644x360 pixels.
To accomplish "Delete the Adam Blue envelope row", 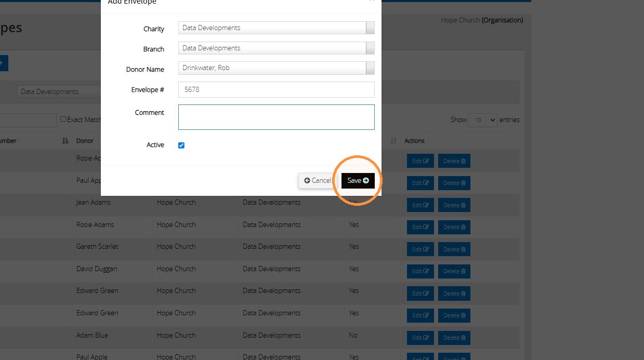I will tap(454, 338).
